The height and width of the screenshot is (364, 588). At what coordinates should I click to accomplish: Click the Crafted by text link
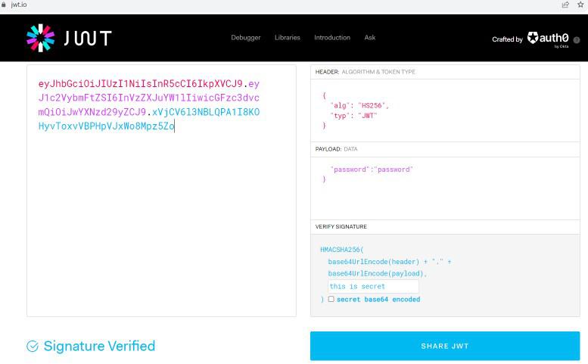click(507, 39)
